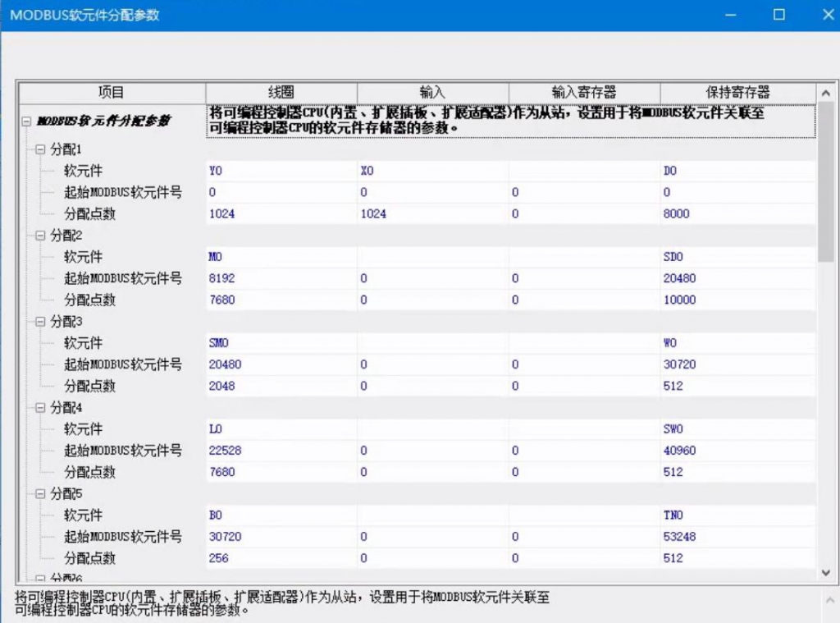Select the holding register points 8000

(737, 214)
